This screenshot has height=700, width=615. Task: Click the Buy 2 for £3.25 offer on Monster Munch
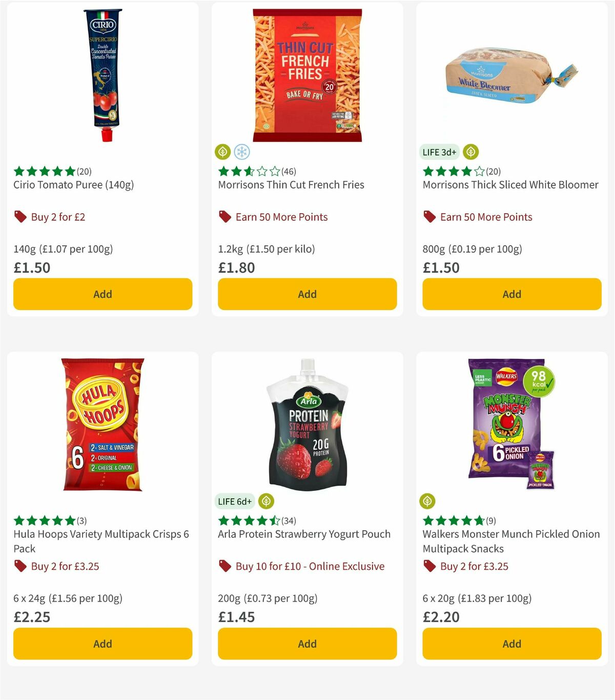[x=474, y=566]
